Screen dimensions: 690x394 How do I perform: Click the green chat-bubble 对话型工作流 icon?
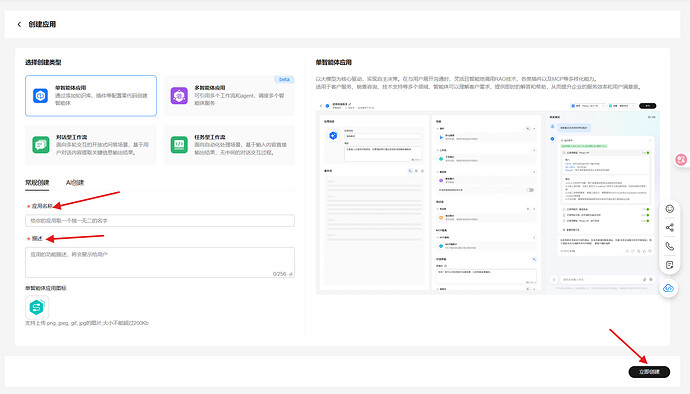41,145
